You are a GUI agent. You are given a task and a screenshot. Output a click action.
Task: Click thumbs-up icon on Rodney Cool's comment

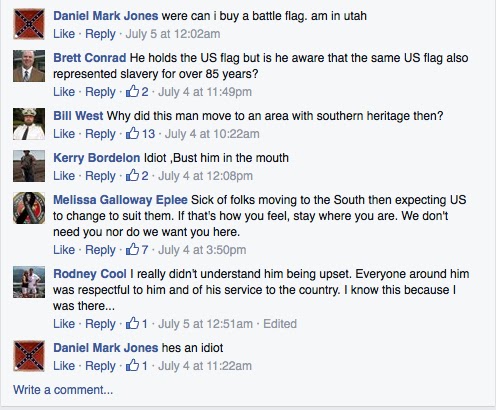(132, 323)
